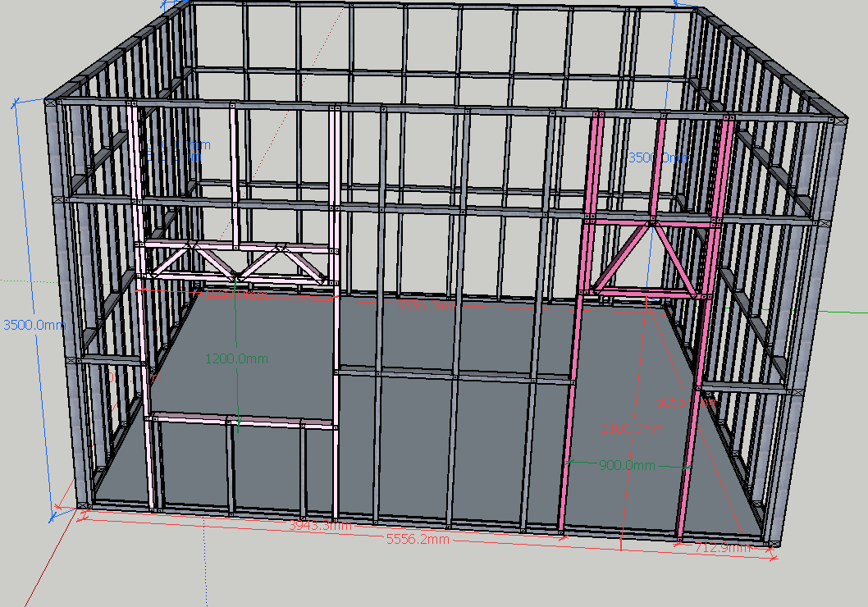Select the left blue 3500.0mm height dimension
Image resolution: width=868 pixels, height=607 pixels.
34,325
